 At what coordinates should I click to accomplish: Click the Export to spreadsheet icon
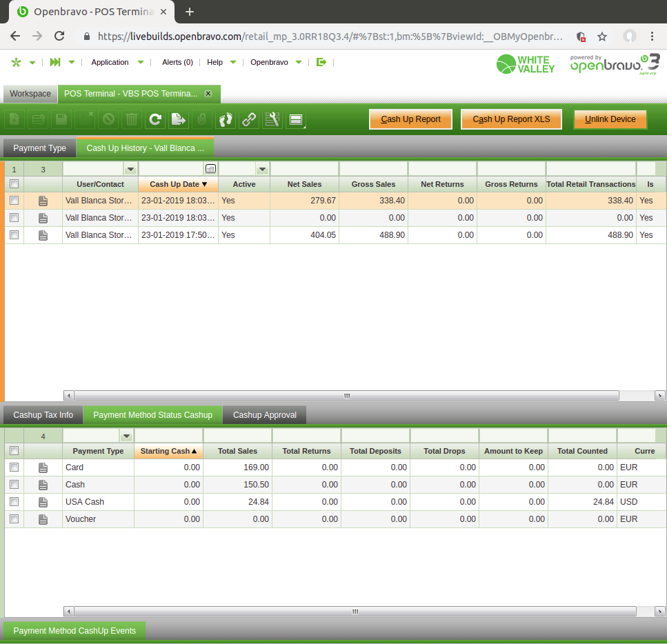[179, 119]
